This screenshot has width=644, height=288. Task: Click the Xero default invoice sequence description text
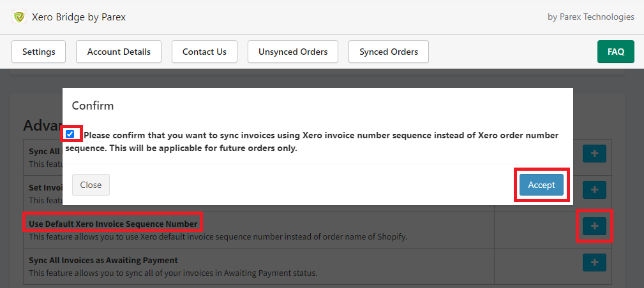(218, 237)
